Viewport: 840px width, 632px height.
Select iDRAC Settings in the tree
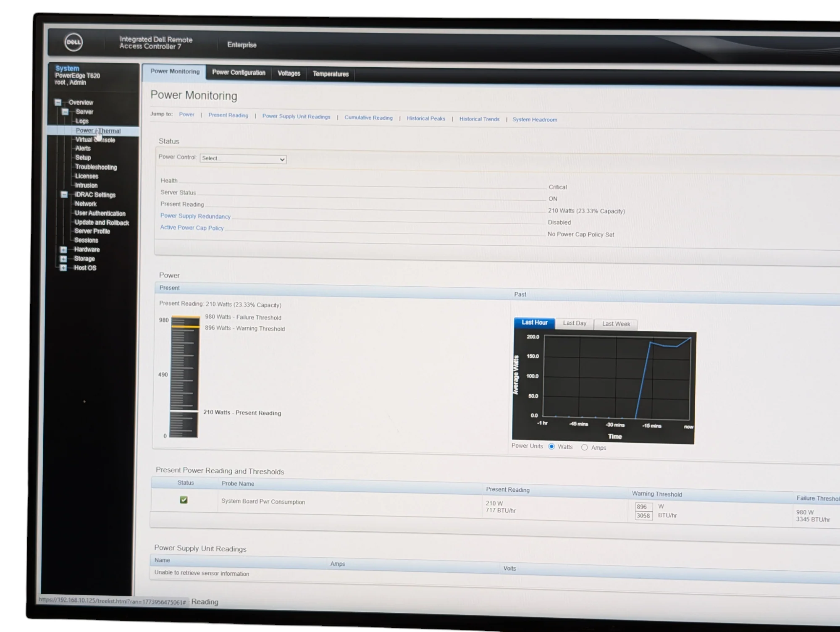pos(95,195)
